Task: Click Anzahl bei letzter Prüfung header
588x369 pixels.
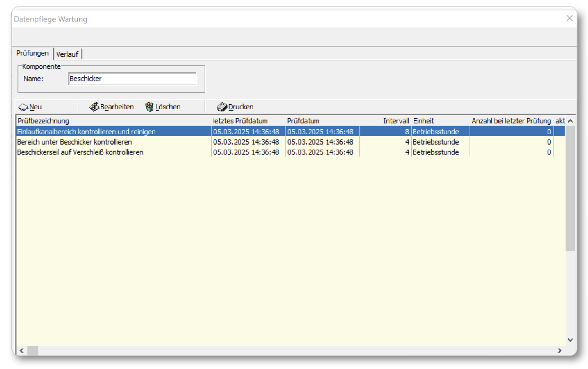Action: pos(512,121)
